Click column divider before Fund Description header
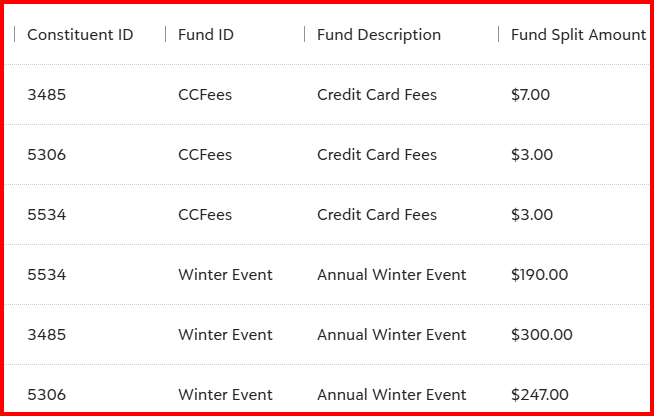The width and height of the screenshot is (654, 416). coord(304,34)
